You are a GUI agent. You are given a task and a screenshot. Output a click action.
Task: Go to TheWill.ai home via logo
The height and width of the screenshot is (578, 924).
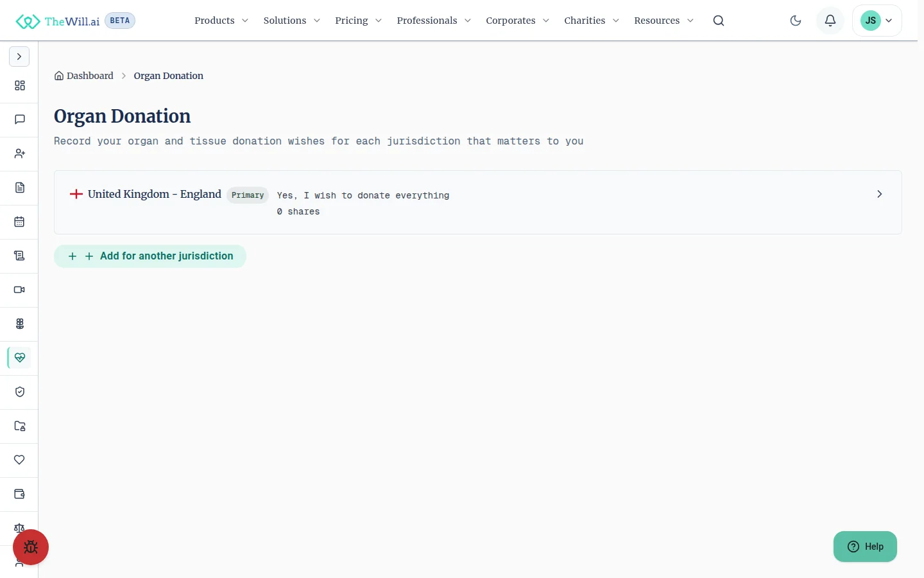click(58, 21)
